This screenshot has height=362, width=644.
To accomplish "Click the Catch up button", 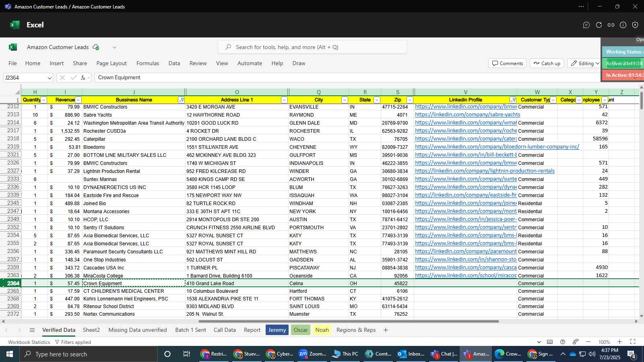I will click(x=547, y=63).
